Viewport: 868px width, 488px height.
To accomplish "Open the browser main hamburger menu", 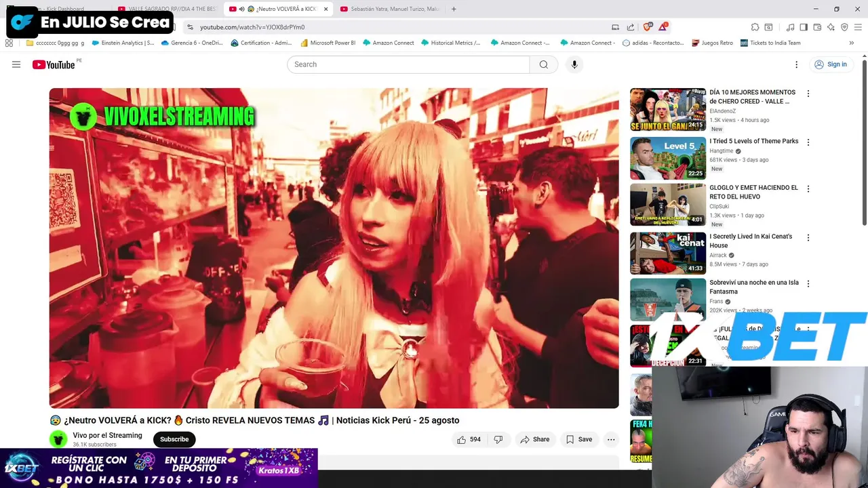I will tap(858, 27).
